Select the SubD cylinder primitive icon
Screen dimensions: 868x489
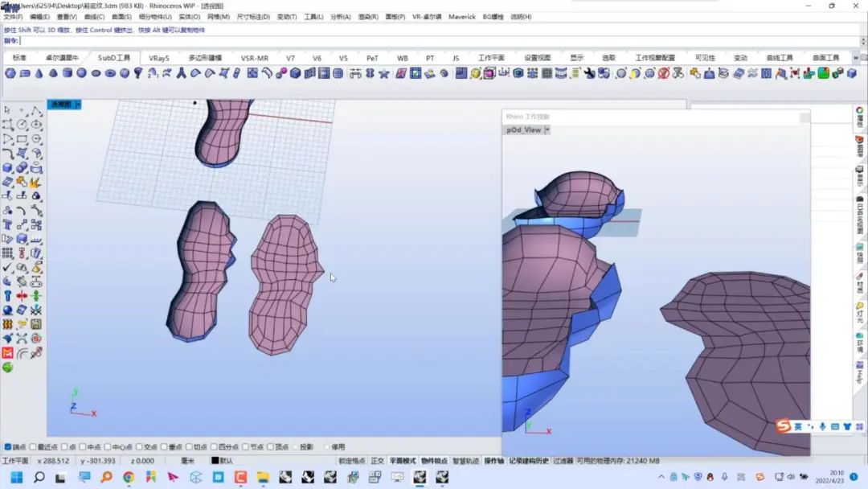point(68,73)
